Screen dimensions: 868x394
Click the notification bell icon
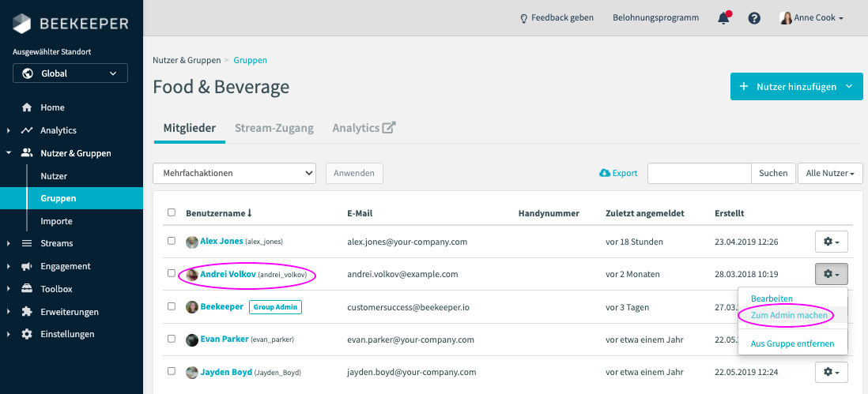[723, 18]
